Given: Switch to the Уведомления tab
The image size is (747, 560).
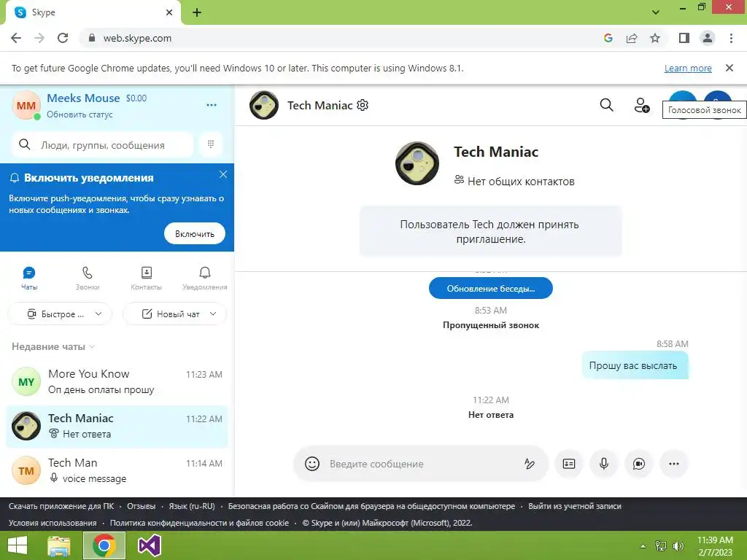Looking at the screenshot, I should (205, 279).
